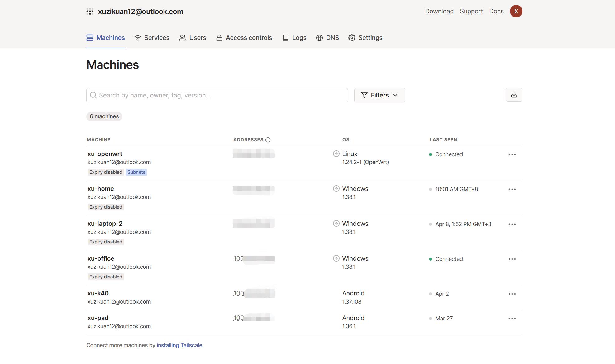This screenshot has height=364, width=615.
Task: Click the update available icon for xu-home
Action: [x=336, y=188]
